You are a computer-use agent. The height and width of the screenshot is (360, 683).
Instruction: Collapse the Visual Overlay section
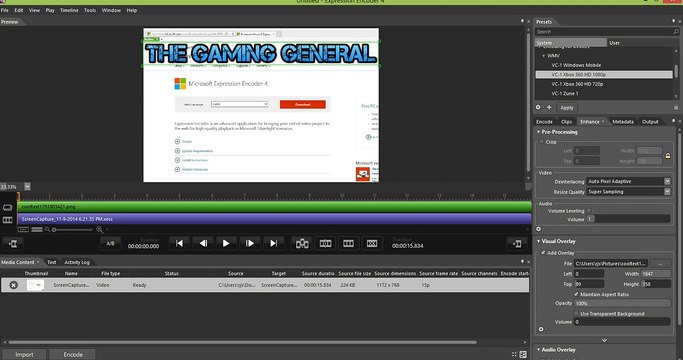(538, 241)
